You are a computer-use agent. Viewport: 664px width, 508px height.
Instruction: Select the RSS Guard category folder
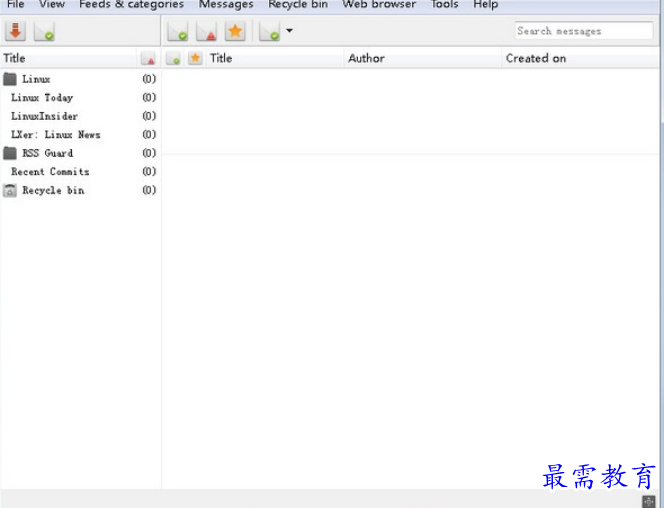tap(80, 153)
